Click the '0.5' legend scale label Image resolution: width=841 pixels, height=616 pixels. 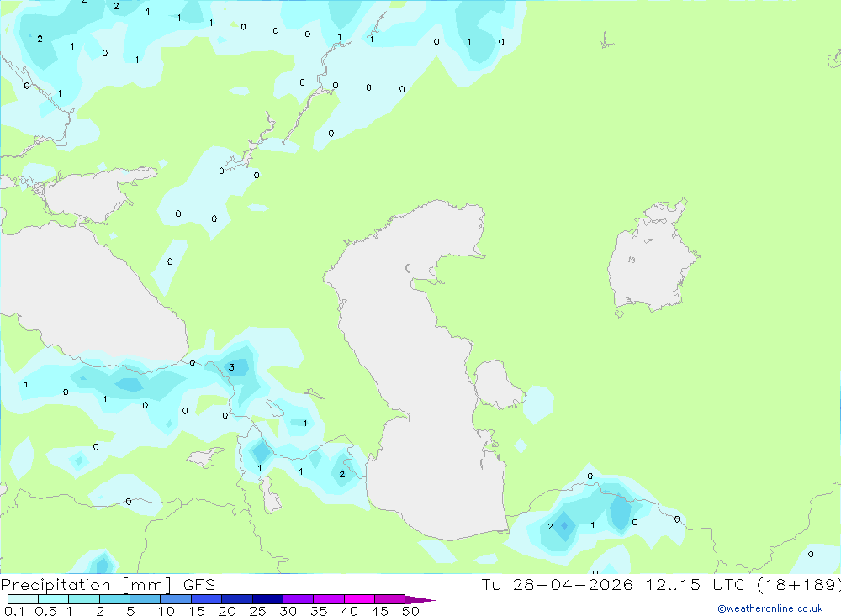click(x=45, y=611)
